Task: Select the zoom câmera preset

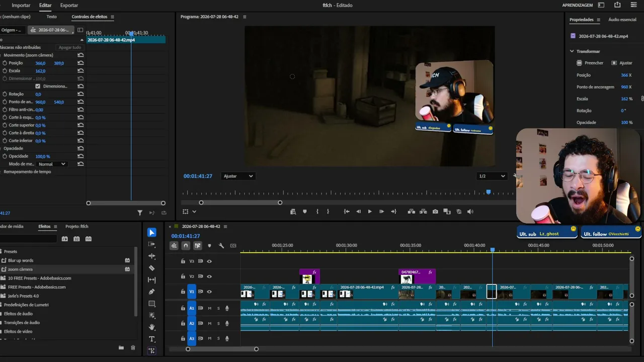Action: point(20,269)
